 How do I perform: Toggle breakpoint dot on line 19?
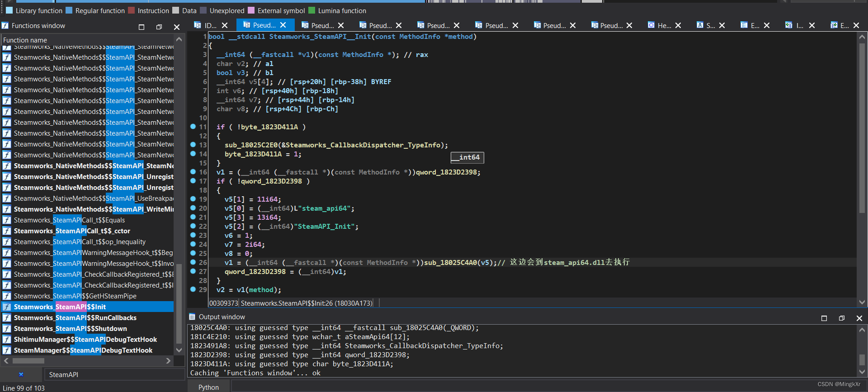pos(193,199)
